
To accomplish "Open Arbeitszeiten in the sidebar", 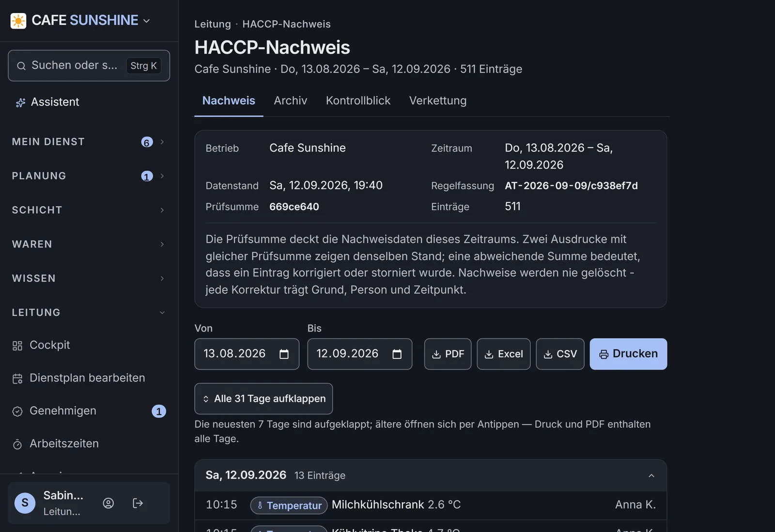I will pyautogui.click(x=89, y=444).
